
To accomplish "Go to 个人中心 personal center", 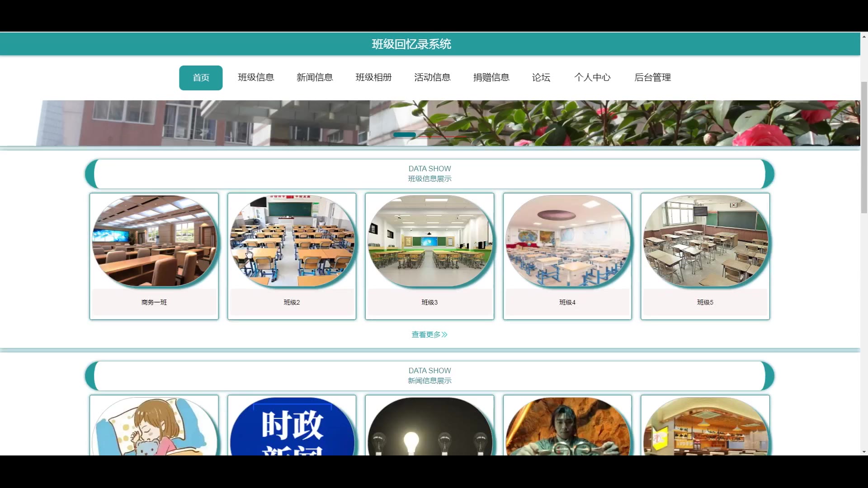I will 592,78.
